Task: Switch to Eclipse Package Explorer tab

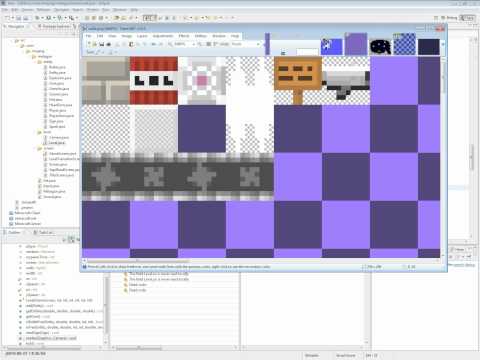Action: pos(54,26)
